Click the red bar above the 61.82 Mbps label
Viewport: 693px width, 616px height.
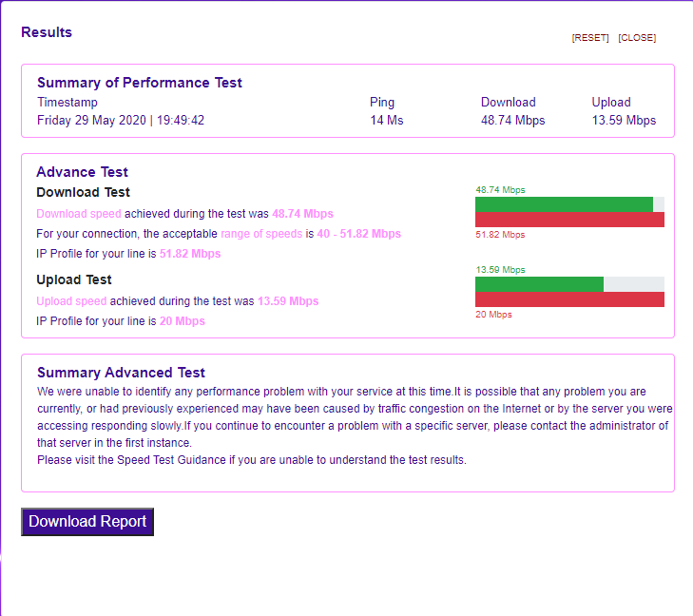pyautogui.click(x=569, y=220)
